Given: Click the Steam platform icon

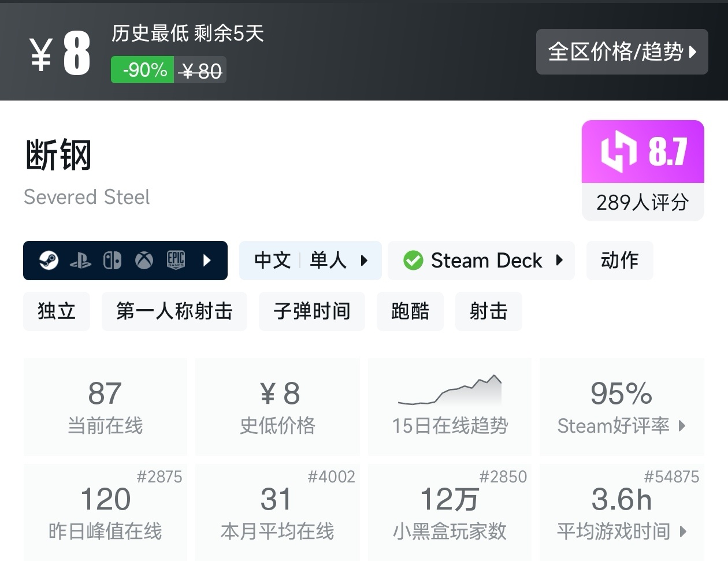Looking at the screenshot, I should 49,261.
